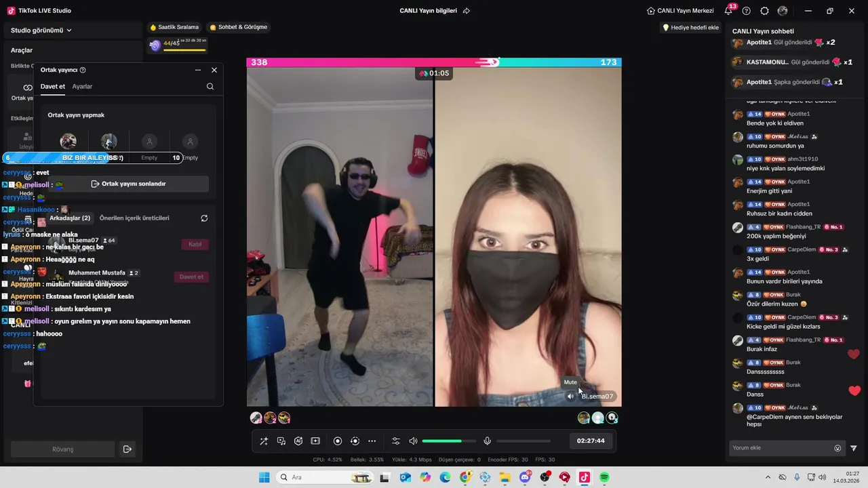Mute the speaker output icon in toolbar
Viewport: 868px width, 488px height.
(x=413, y=441)
